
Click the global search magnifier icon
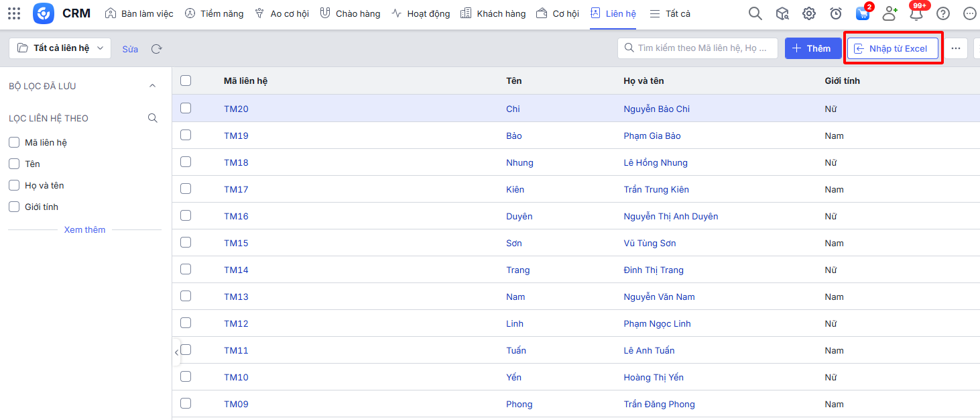(x=755, y=13)
